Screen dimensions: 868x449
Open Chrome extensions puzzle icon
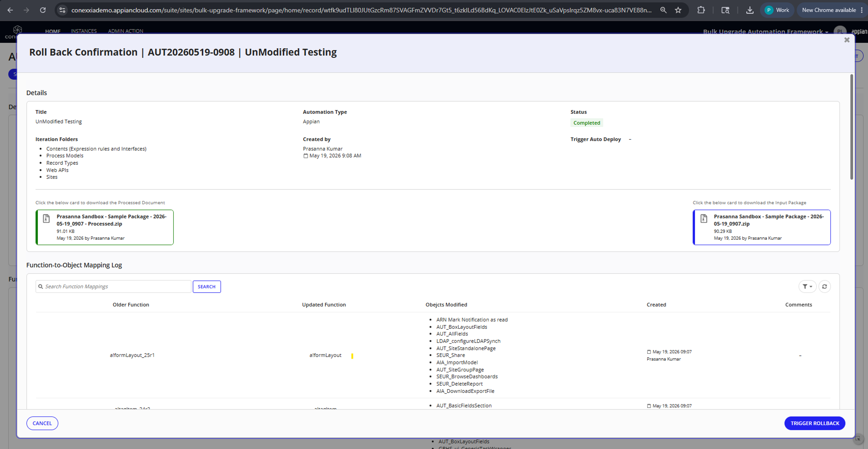tap(701, 10)
